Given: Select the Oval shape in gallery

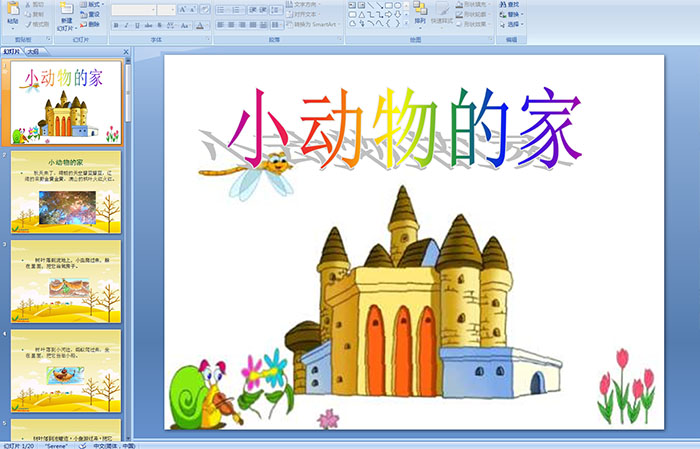Looking at the screenshot, I should [x=398, y=5].
